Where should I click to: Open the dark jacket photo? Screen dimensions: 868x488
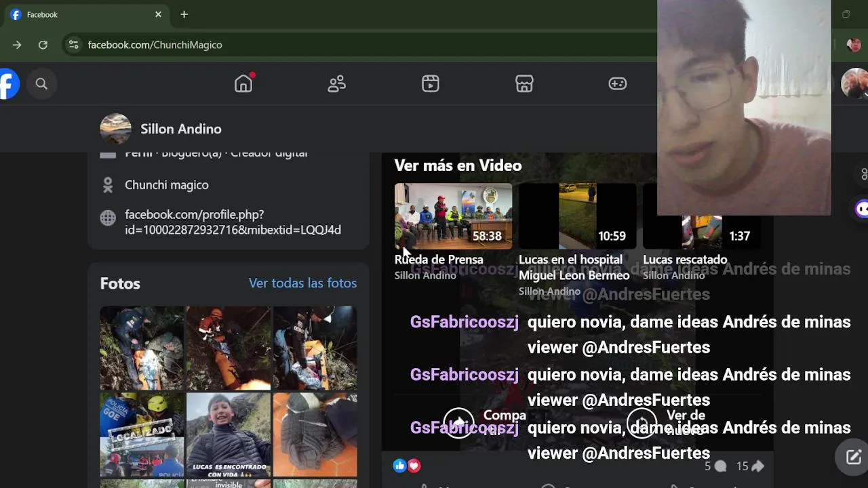tap(315, 435)
